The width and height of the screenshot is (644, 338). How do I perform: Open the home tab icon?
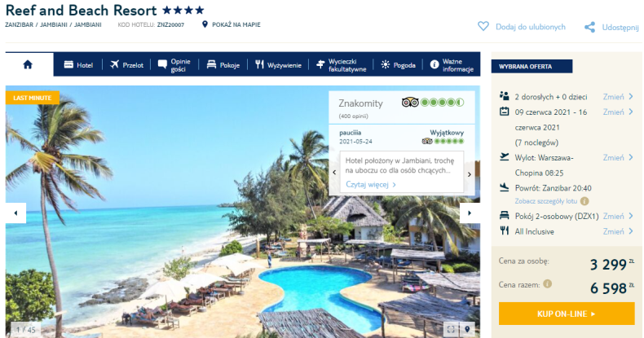click(x=28, y=64)
